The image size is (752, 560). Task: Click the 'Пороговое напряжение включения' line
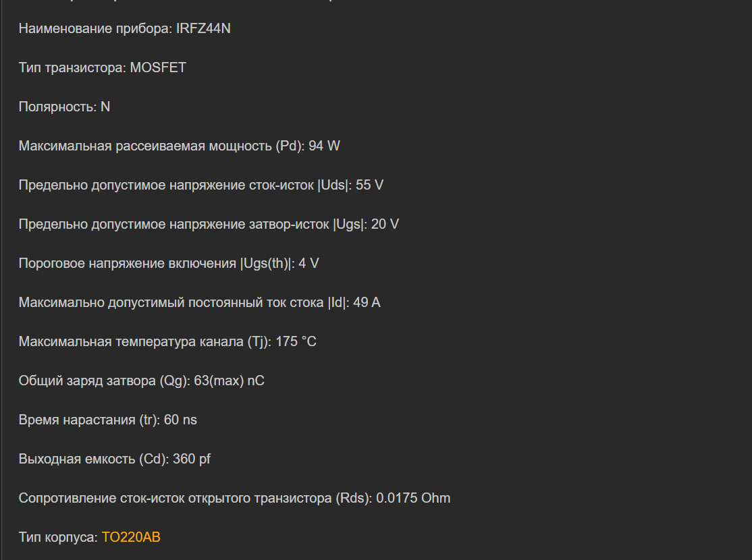pos(128,263)
